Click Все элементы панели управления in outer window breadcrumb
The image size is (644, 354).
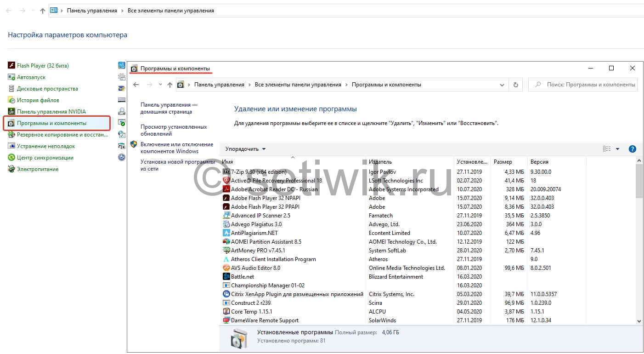tap(170, 11)
